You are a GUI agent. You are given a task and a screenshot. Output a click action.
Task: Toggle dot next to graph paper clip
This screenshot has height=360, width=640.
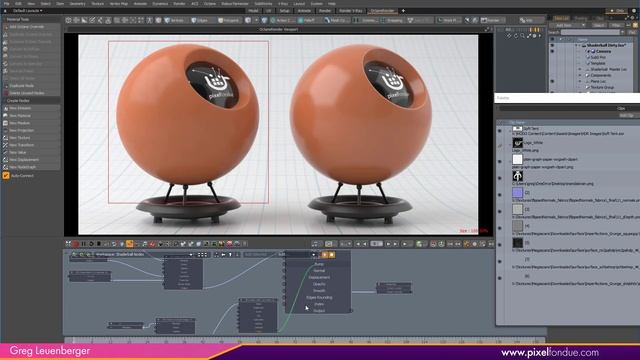pyautogui.click(x=500, y=162)
